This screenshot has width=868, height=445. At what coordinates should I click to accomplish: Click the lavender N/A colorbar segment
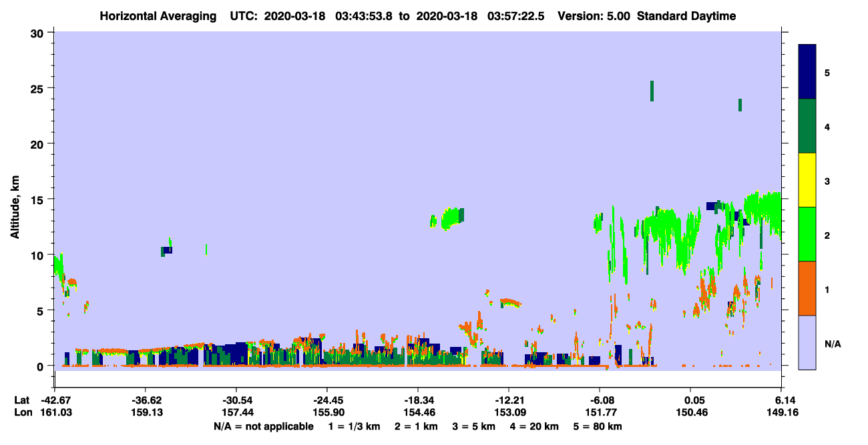(807, 342)
